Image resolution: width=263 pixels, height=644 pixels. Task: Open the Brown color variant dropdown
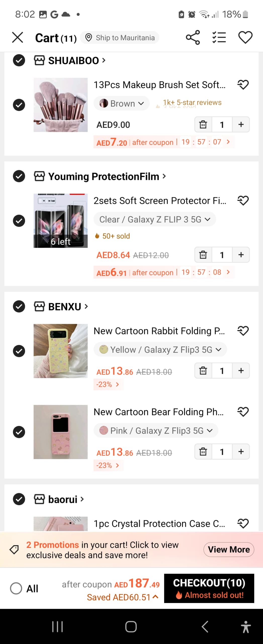click(122, 103)
